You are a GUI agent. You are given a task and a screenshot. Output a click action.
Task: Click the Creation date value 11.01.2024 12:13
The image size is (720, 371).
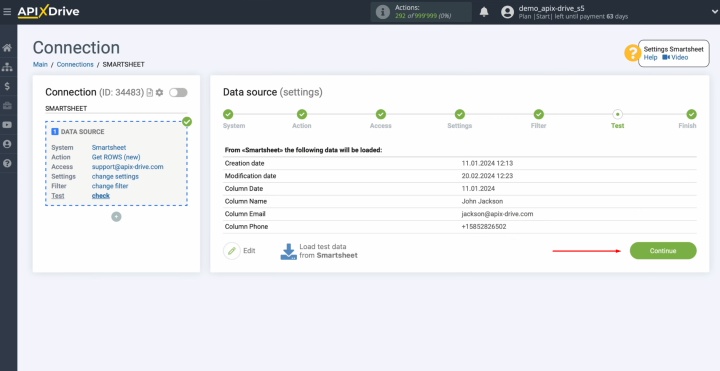(x=487, y=163)
